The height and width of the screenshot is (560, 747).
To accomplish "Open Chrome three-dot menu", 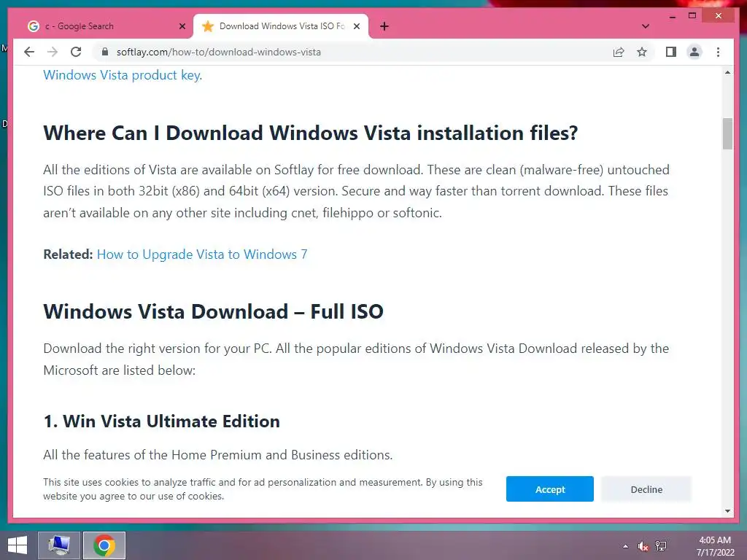I will pyautogui.click(x=718, y=52).
